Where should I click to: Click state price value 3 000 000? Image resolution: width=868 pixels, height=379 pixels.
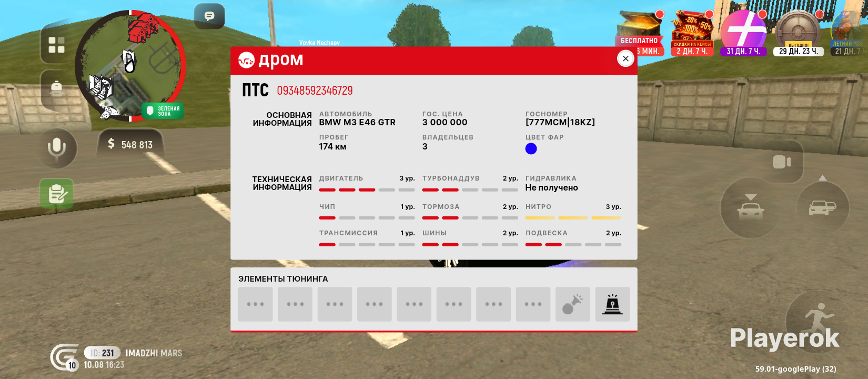[445, 122]
